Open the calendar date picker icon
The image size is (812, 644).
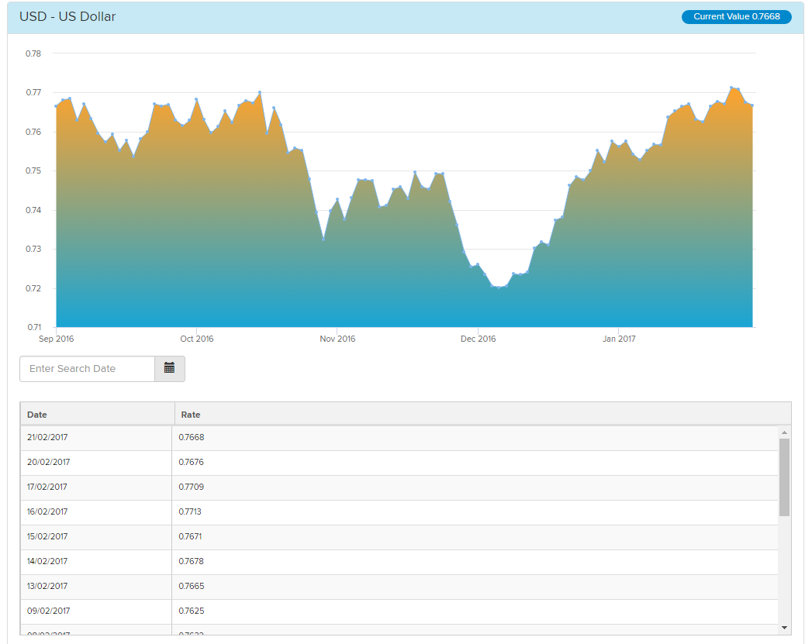(x=169, y=369)
